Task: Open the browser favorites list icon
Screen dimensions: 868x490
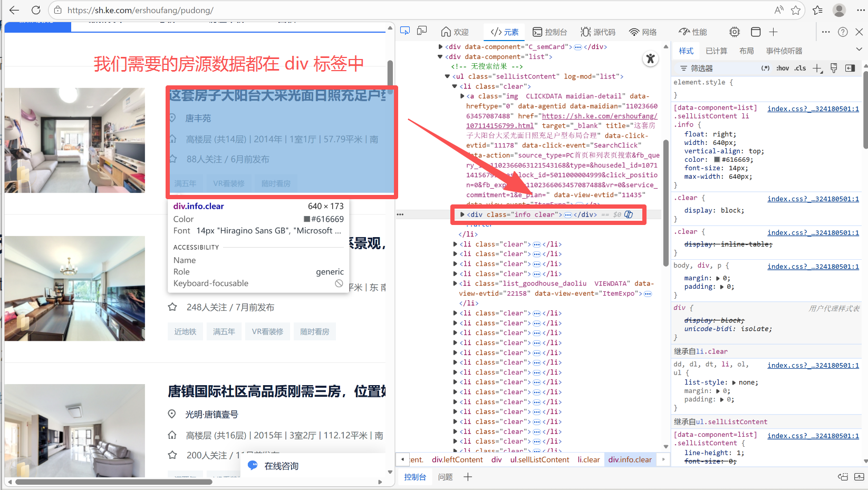Action: (818, 10)
